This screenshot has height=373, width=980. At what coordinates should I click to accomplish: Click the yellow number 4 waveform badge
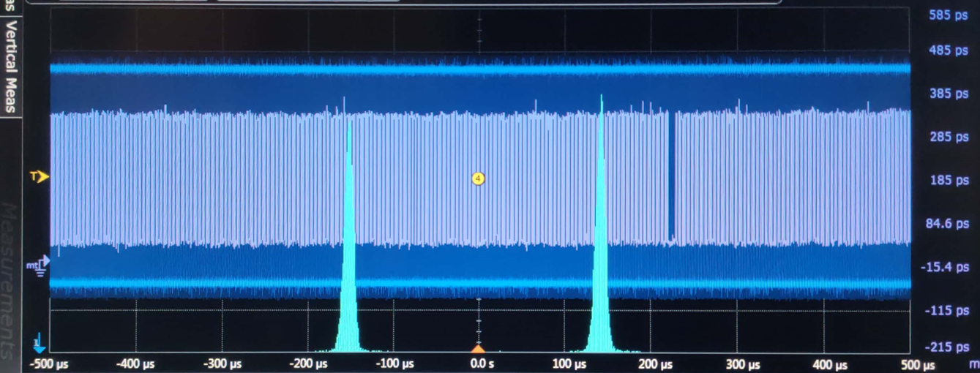point(479,178)
